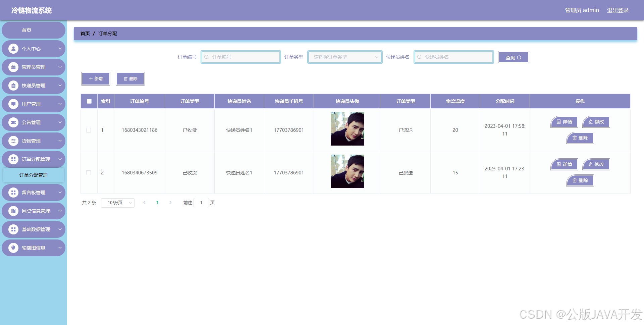Screen dimensions: 644x325
Task: Click the 用户管理 monitor icon
Action: [13, 104]
